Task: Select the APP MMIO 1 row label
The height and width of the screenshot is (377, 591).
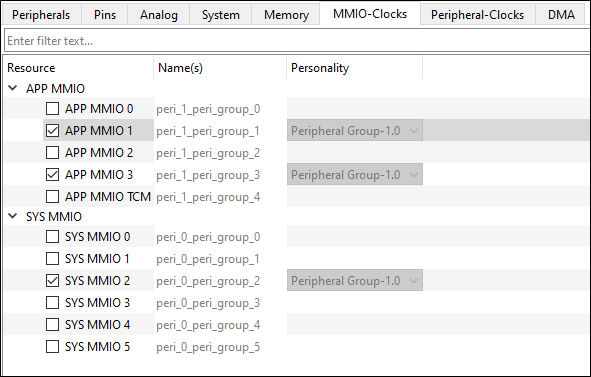Action: tap(99, 130)
